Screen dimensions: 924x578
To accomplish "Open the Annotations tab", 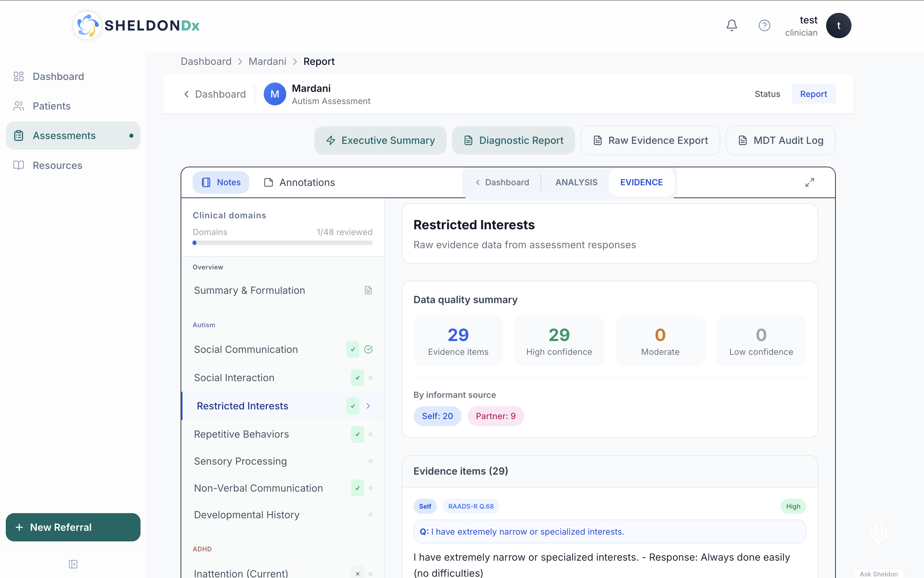I will point(299,182).
